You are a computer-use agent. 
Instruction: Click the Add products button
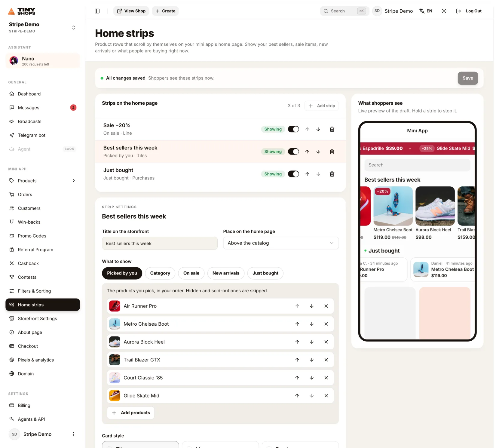pos(131,413)
